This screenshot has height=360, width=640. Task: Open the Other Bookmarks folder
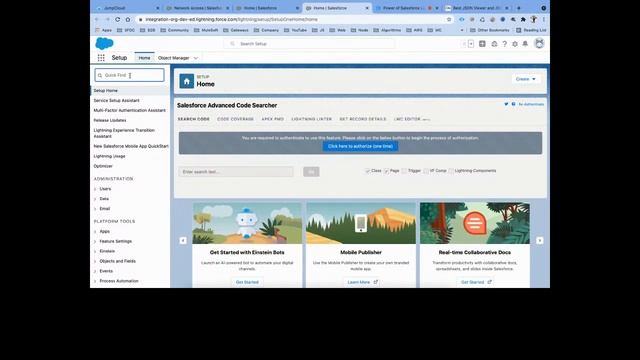click(489, 30)
